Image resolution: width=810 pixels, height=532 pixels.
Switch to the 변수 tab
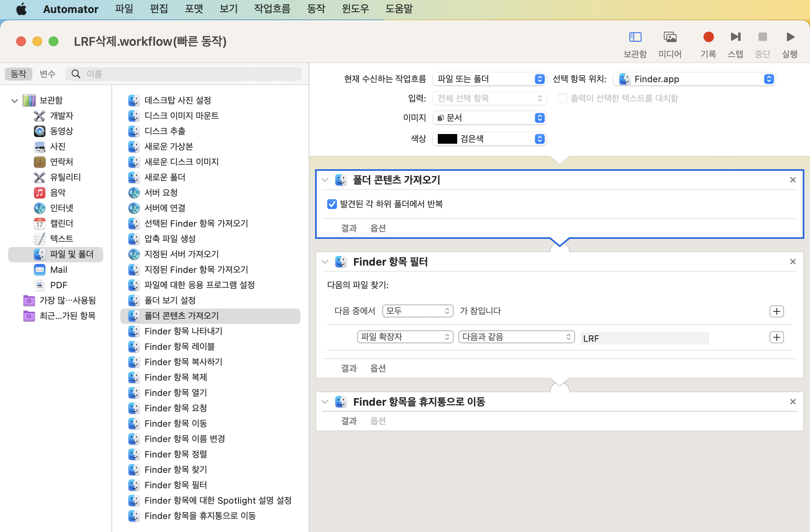[47, 74]
